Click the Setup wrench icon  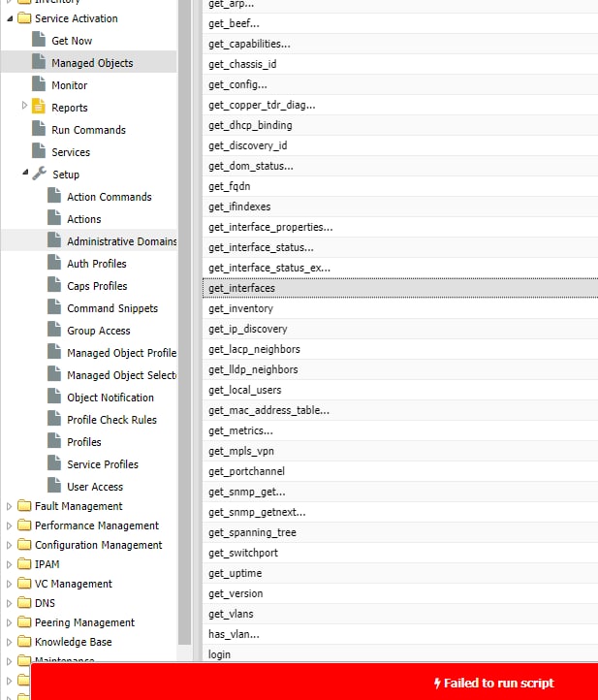pyautogui.click(x=40, y=174)
